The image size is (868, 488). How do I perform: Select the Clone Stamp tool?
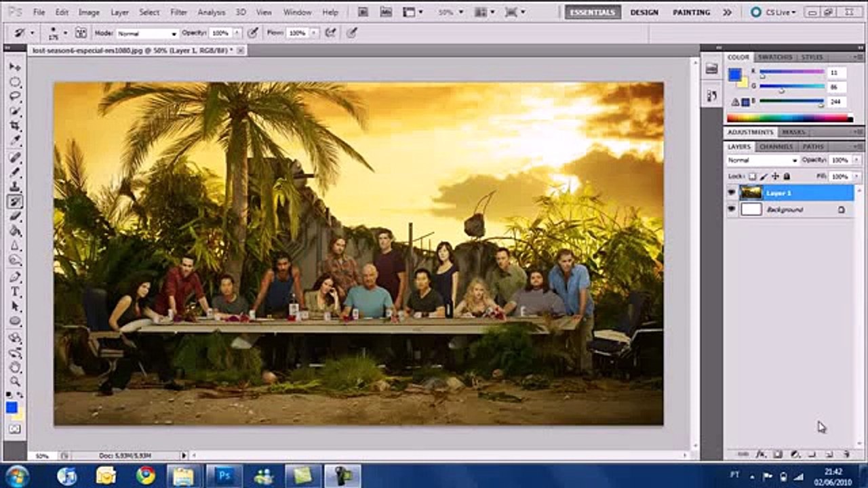click(x=15, y=187)
